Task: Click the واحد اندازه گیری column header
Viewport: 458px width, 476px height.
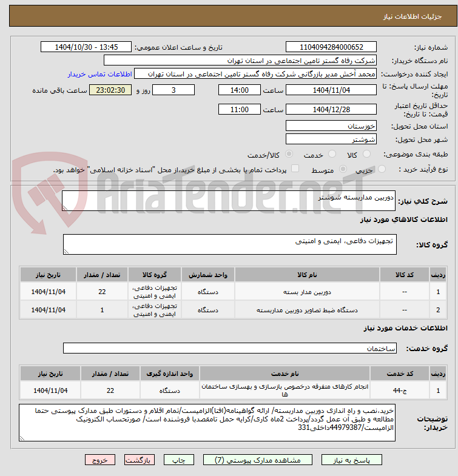Action: click(x=170, y=374)
